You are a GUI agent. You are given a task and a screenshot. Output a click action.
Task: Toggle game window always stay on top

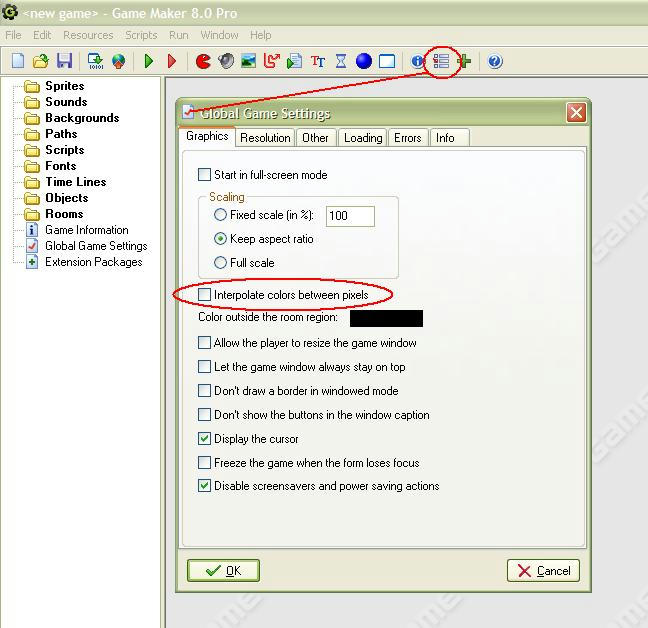tap(205, 367)
